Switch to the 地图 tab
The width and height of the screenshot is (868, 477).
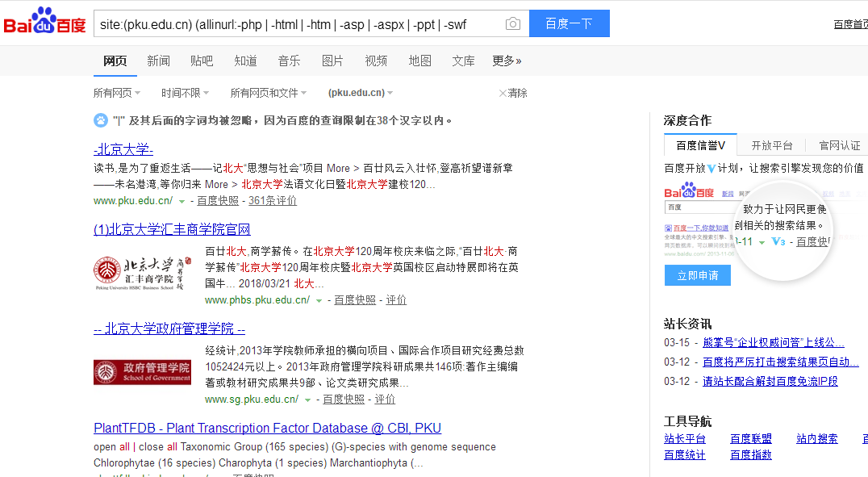tap(419, 61)
